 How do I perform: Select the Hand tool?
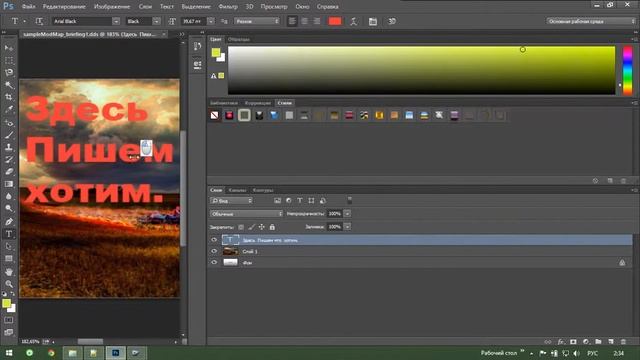coord(9,271)
